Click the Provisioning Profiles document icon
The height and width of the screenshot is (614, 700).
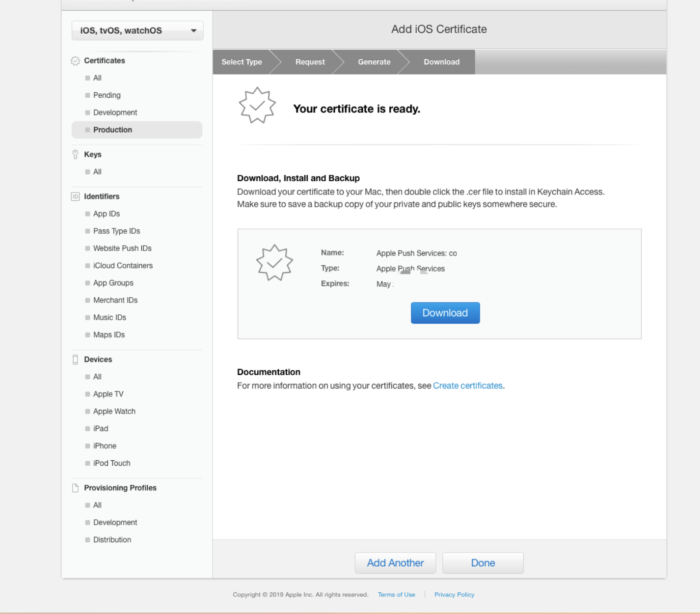tap(75, 488)
